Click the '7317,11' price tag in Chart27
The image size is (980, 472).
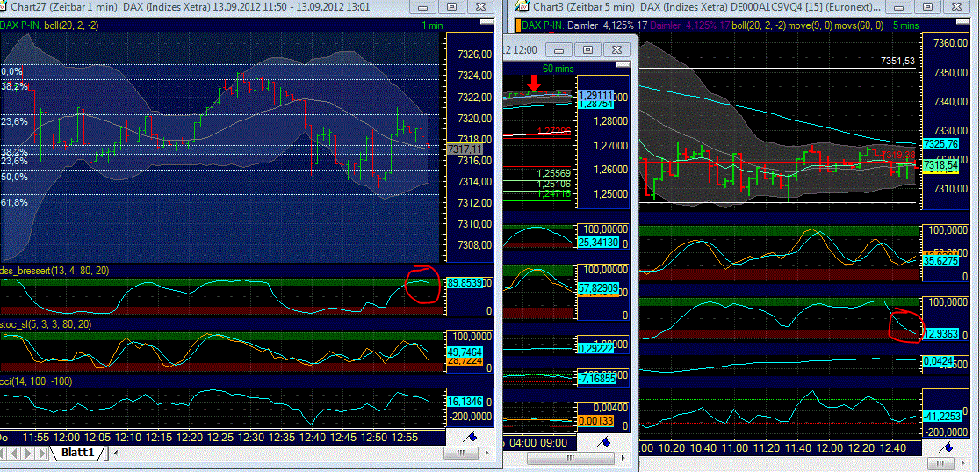[x=465, y=149]
